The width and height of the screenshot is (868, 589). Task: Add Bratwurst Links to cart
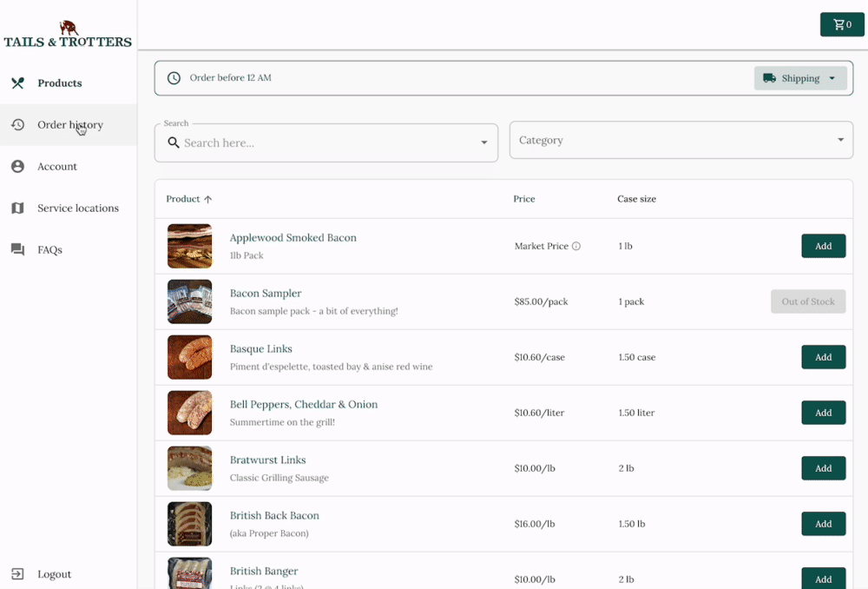coord(823,469)
